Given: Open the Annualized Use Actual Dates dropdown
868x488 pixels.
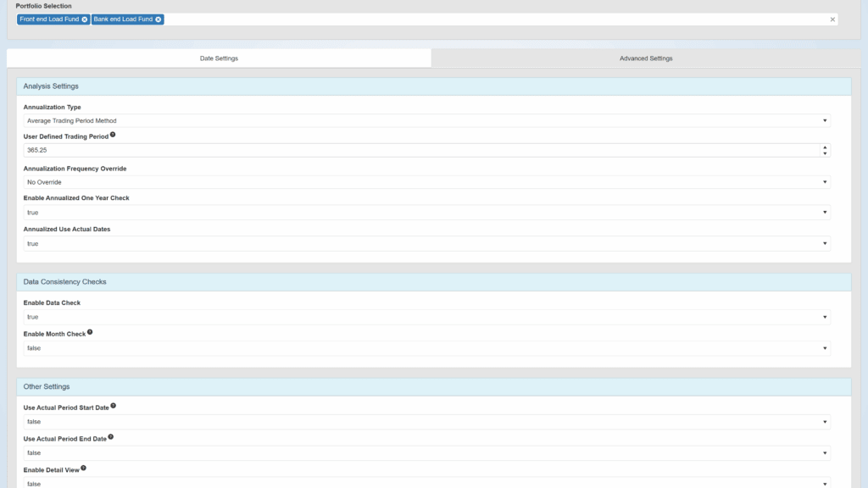Looking at the screenshot, I should 426,244.
